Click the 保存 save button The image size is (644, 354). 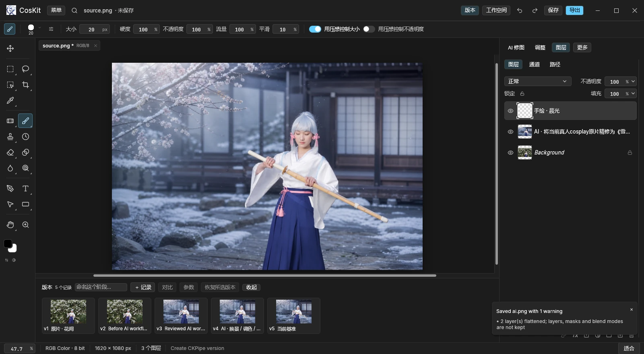click(x=553, y=10)
